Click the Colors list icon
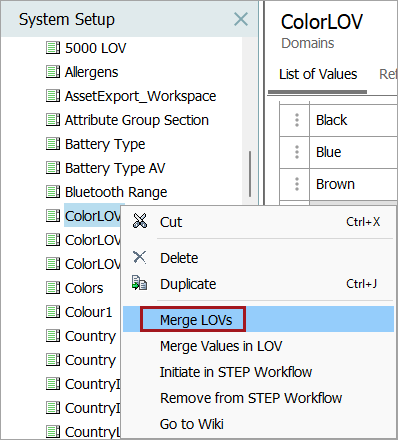This screenshot has height=440, width=398. tap(53, 288)
